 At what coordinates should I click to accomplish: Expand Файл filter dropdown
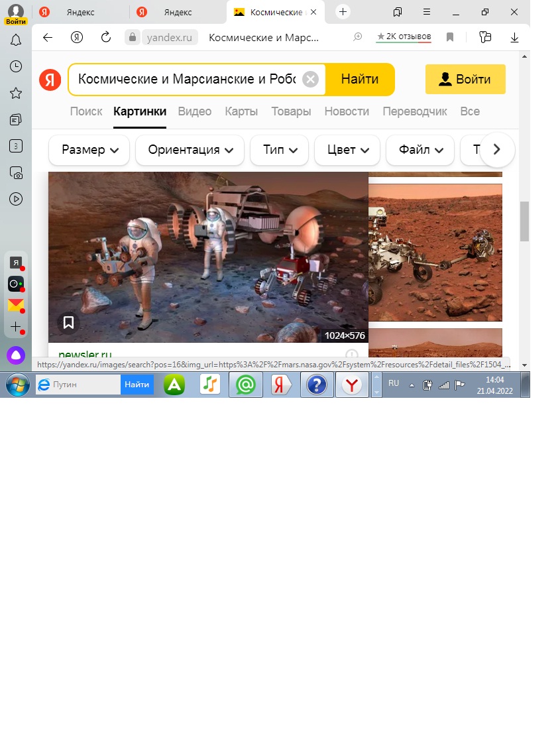click(x=420, y=150)
